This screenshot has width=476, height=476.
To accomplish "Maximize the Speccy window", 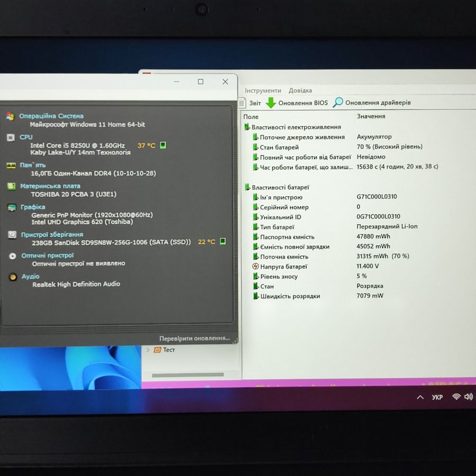I will (200, 81).
